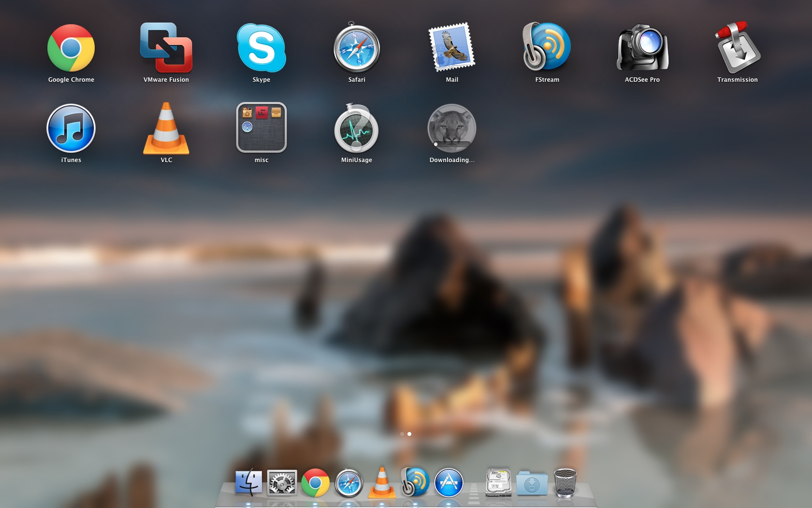This screenshot has width=812, height=508.
Task: Switch to the first Launchpad page dot
Action: pyautogui.click(x=402, y=434)
